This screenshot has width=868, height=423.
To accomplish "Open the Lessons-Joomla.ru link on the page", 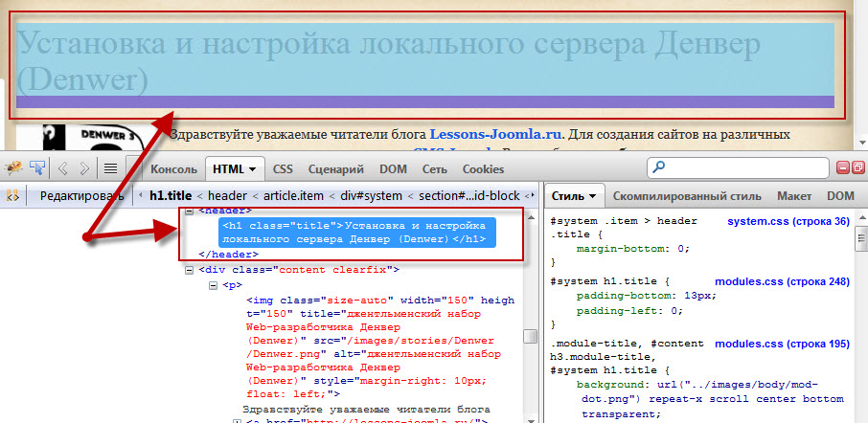I will [496, 134].
